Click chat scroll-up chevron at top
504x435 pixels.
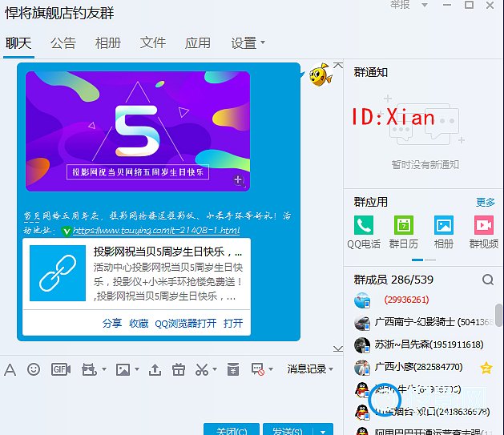338,65
